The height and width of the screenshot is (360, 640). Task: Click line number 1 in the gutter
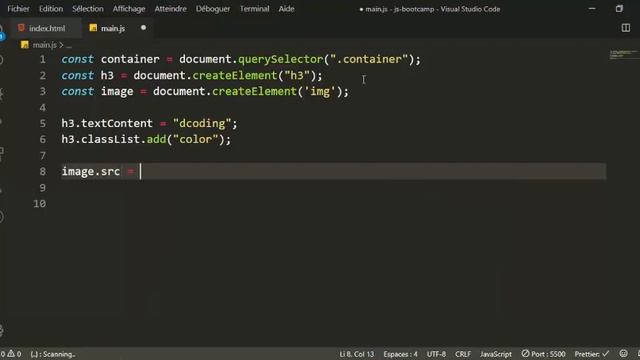pyautogui.click(x=42, y=60)
